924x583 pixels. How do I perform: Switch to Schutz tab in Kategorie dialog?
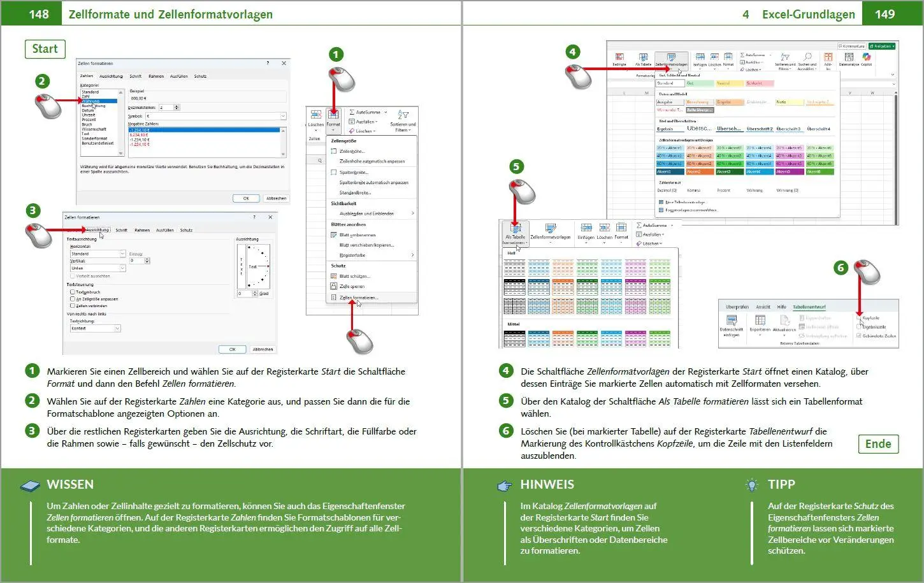(200, 76)
